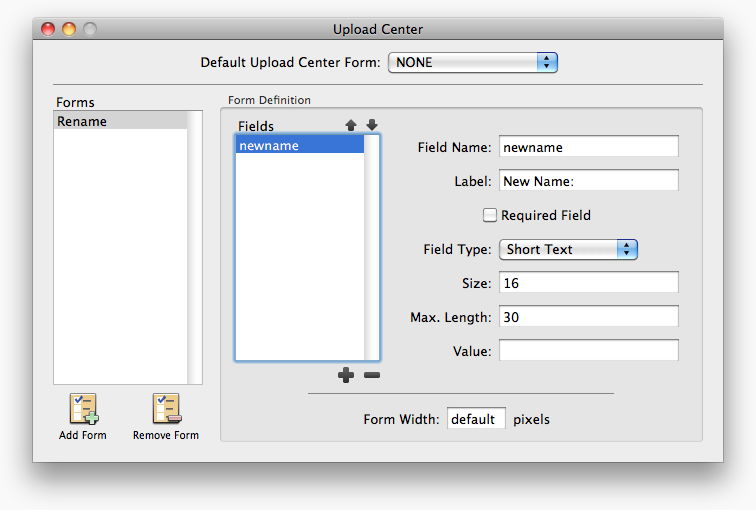Click the Label input field
This screenshot has height=510, width=756.
tap(588, 181)
